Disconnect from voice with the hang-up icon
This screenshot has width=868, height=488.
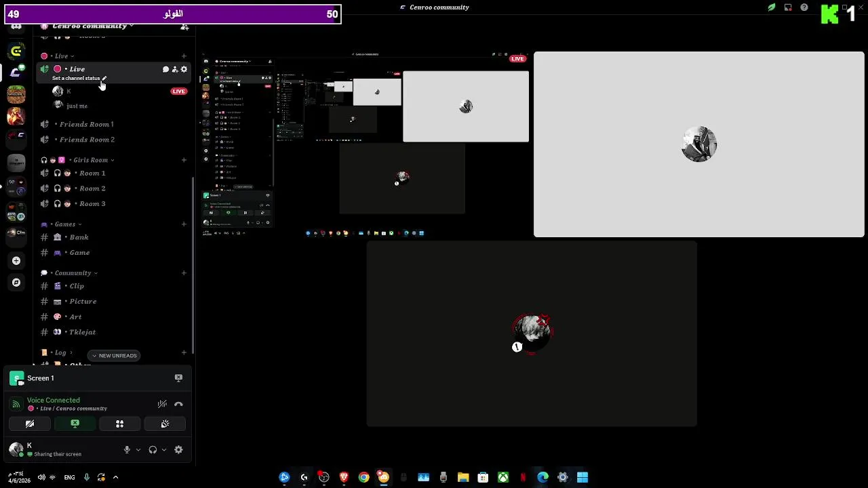(x=178, y=404)
